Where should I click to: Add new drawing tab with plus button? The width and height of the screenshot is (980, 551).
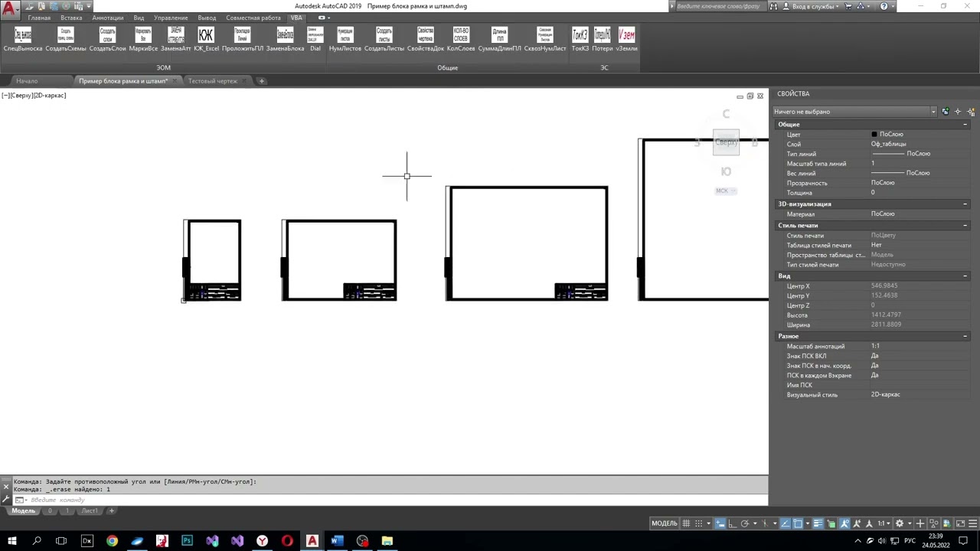coord(261,81)
